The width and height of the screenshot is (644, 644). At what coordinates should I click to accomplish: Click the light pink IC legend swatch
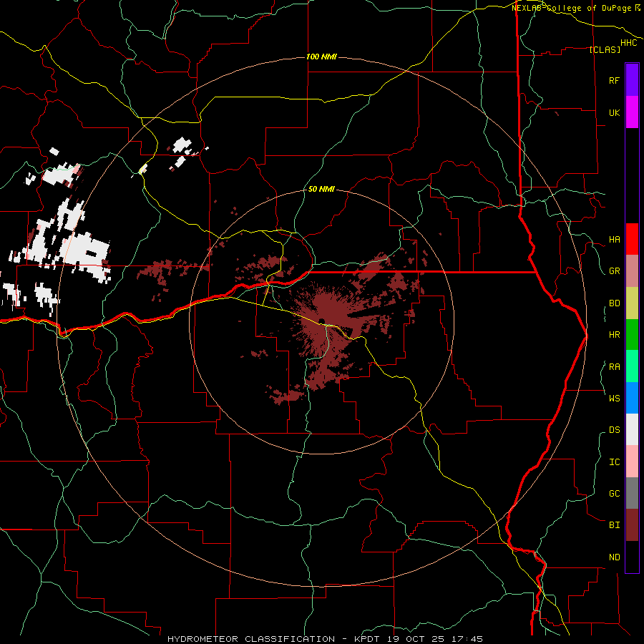632,462
